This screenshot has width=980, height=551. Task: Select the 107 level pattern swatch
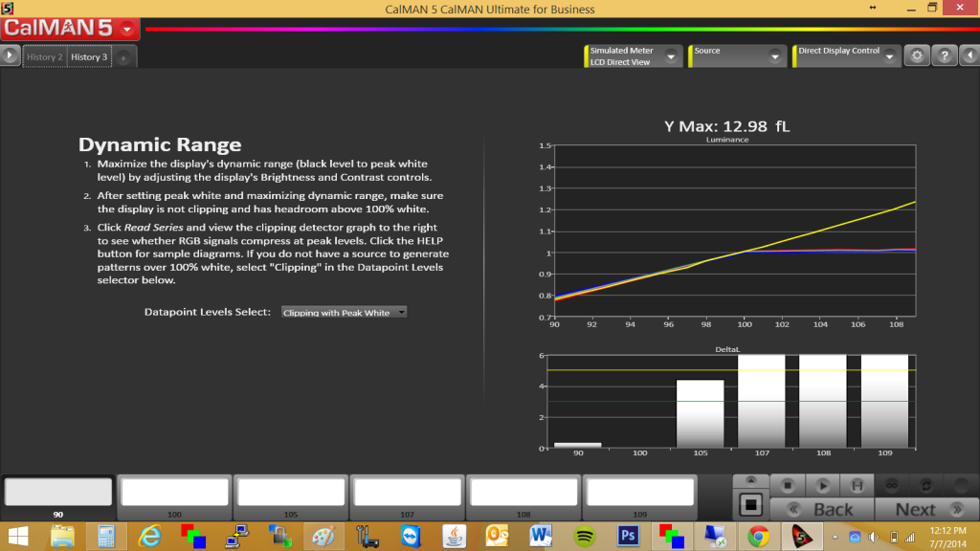tap(407, 492)
